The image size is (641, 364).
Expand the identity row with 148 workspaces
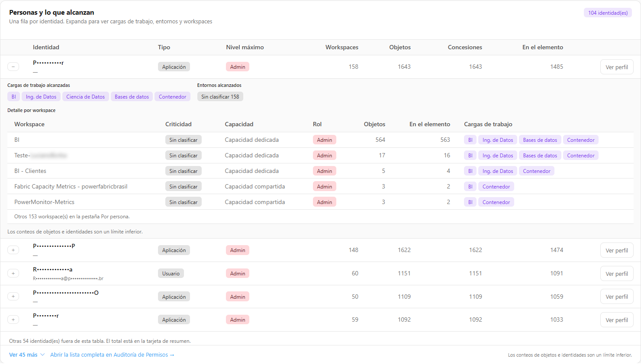pyautogui.click(x=13, y=250)
